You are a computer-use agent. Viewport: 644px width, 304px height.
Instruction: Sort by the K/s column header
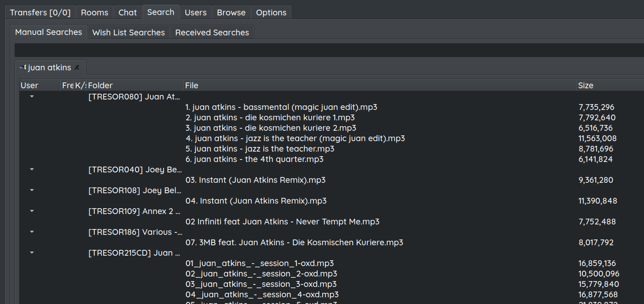[x=80, y=85]
